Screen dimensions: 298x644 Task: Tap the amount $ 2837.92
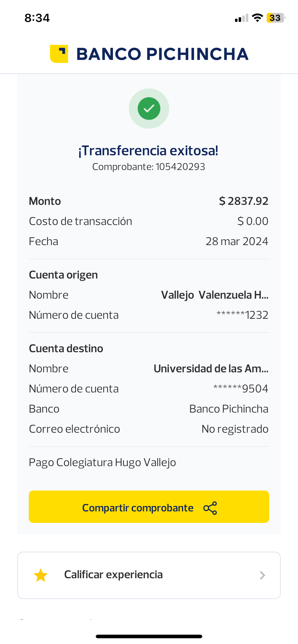[244, 201]
